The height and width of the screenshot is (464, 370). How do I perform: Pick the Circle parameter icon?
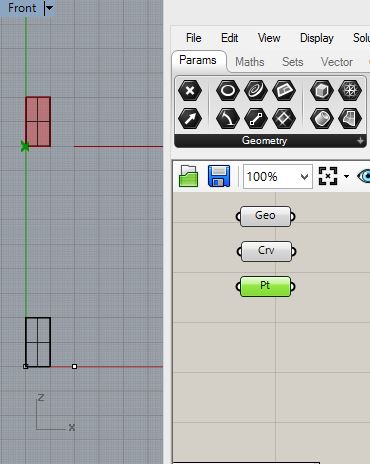pyautogui.click(x=228, y=90)
